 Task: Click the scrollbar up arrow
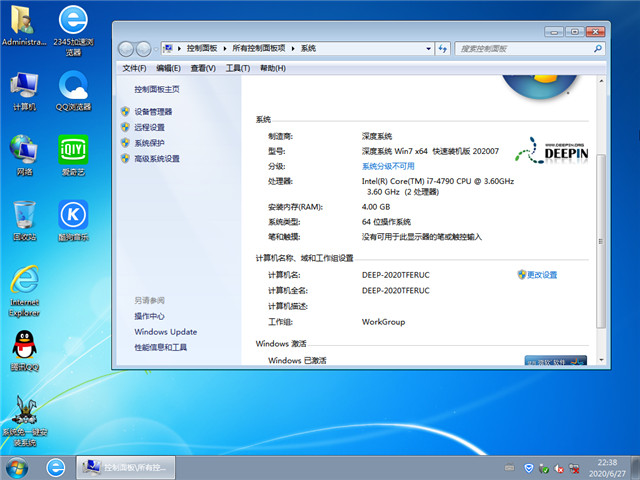click(601, 81)
